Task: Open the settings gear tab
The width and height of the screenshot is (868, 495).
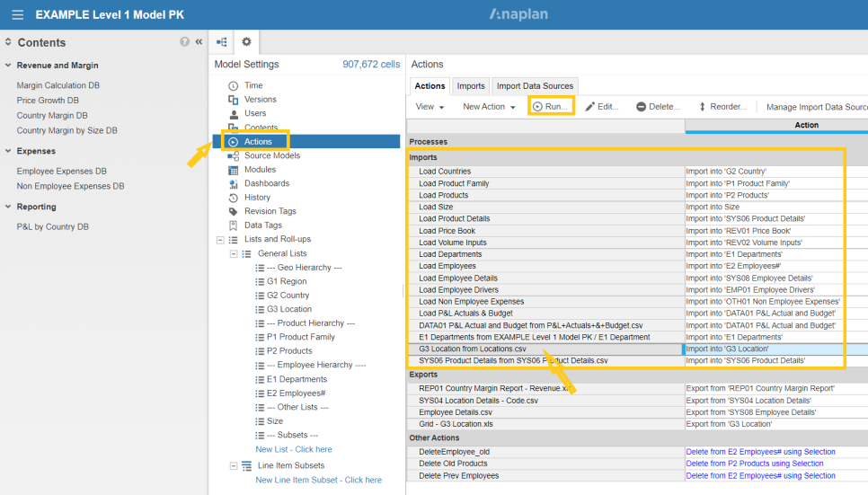Action: click(x=246, y=41)
